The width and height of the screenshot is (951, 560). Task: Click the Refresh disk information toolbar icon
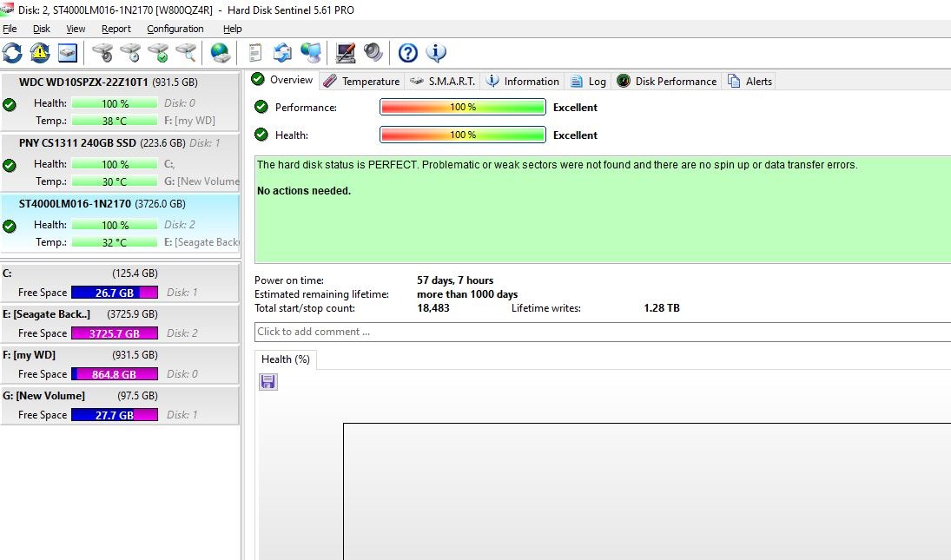click(12, 53)
